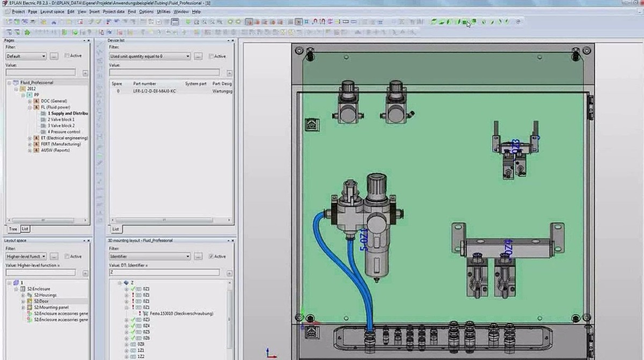Click the [...] button beside Pages filter
Screen dimensions: 644x360
coord(54,56)
